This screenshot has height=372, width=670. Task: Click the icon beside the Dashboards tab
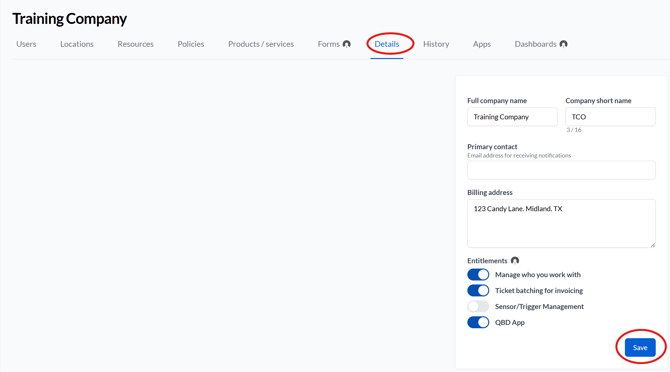point(564,44)
